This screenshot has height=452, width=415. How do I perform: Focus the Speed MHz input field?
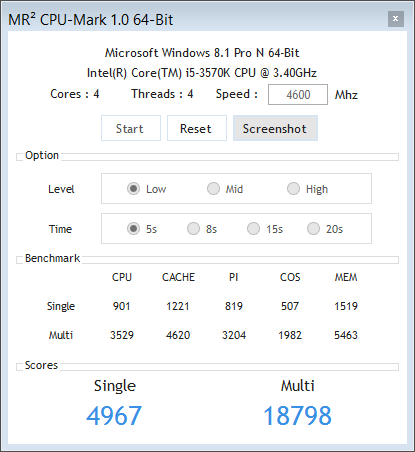coord(298,95)
